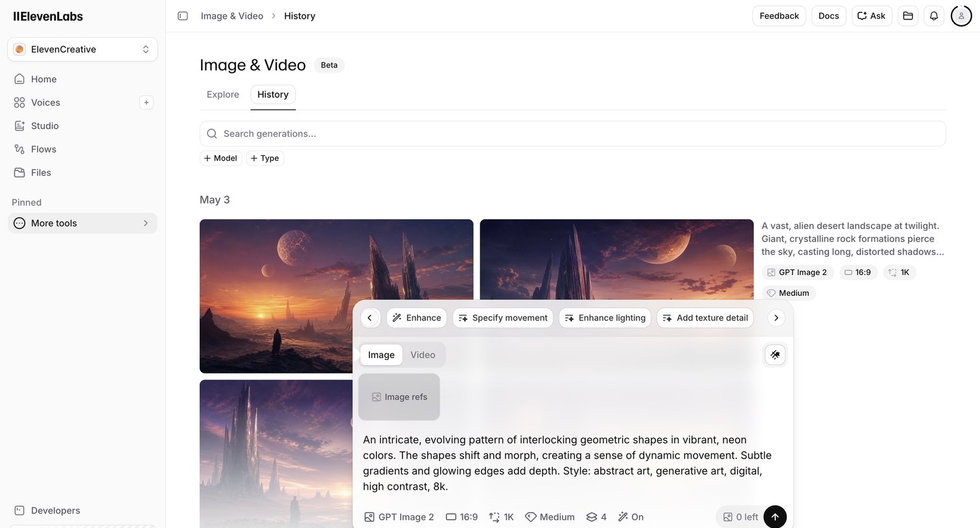Open Home in the sidebar
Screen dimensions: 980x528
point(82,79)
